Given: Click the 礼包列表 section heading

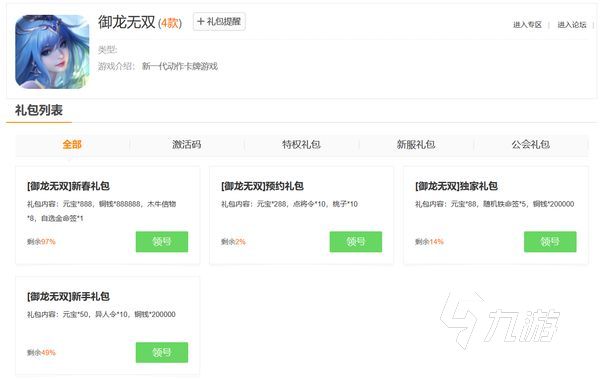Looking at the screenshot, I should [39, 110].
